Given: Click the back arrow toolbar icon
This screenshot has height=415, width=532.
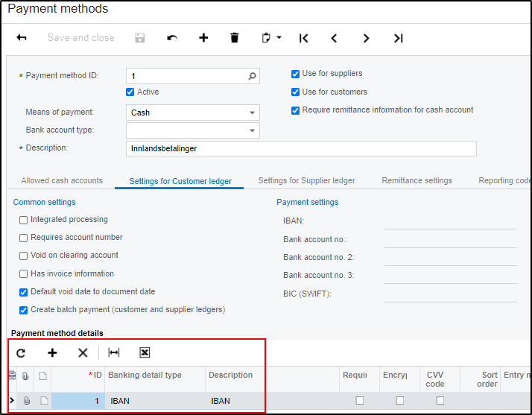Looking at the screenshot, I should (x=22, y=38).
